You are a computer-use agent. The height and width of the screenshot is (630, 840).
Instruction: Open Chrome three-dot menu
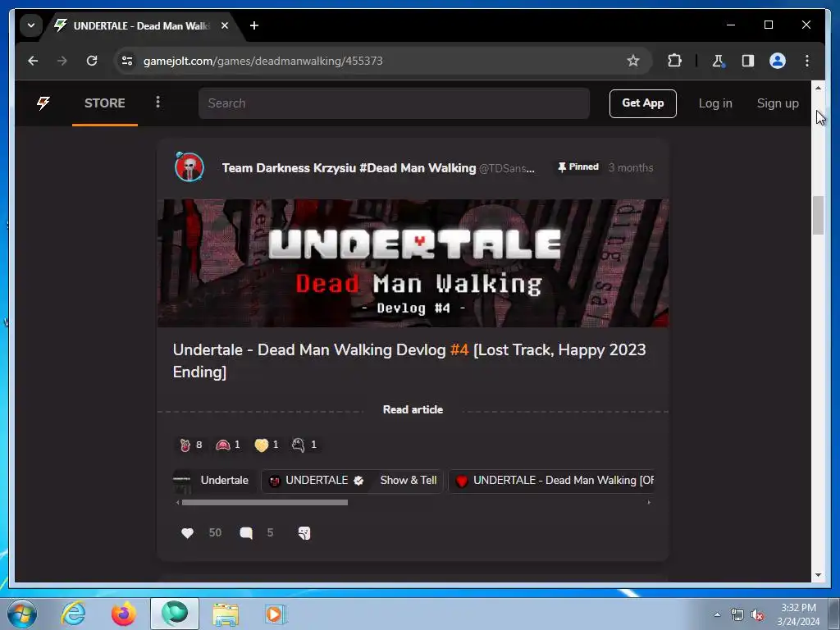coord(807,61)
